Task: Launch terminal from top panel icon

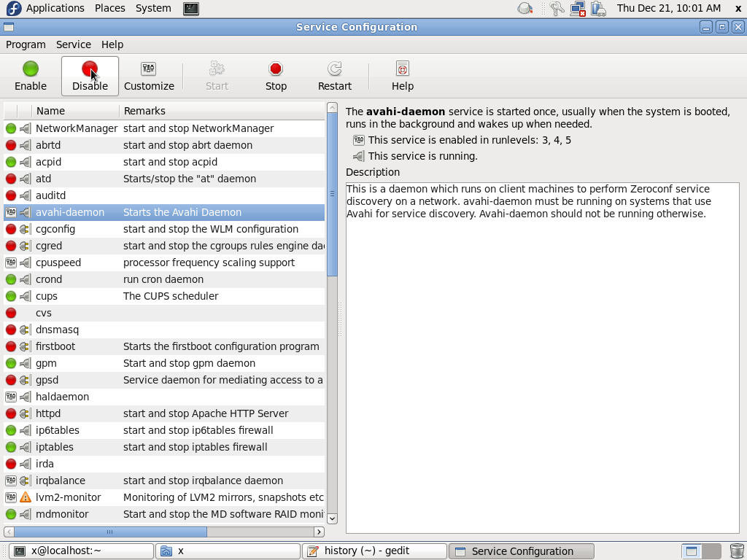Action: 190,9
